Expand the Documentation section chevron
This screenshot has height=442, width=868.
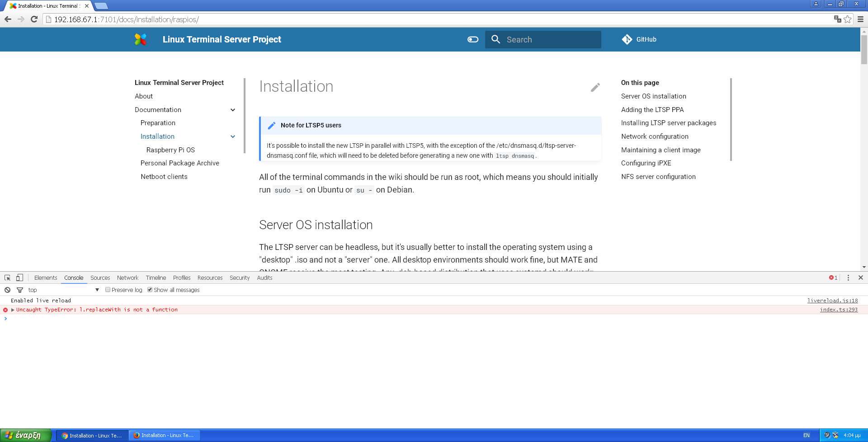point(233,109)
